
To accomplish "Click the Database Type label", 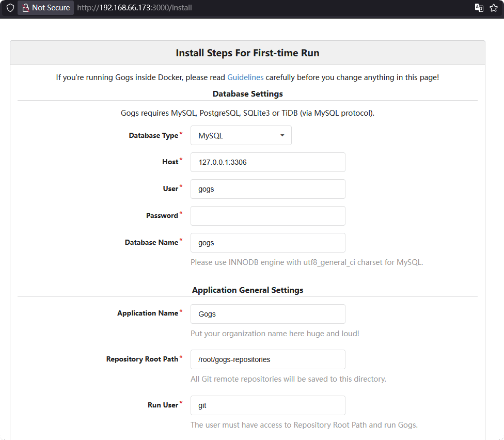I will 153,136.
